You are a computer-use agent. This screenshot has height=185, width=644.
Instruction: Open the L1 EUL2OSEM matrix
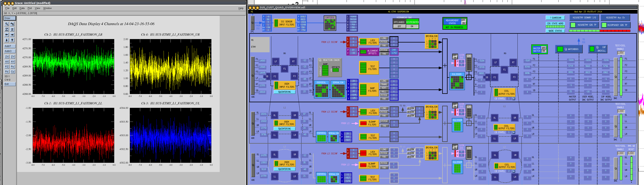pos(457,125)
